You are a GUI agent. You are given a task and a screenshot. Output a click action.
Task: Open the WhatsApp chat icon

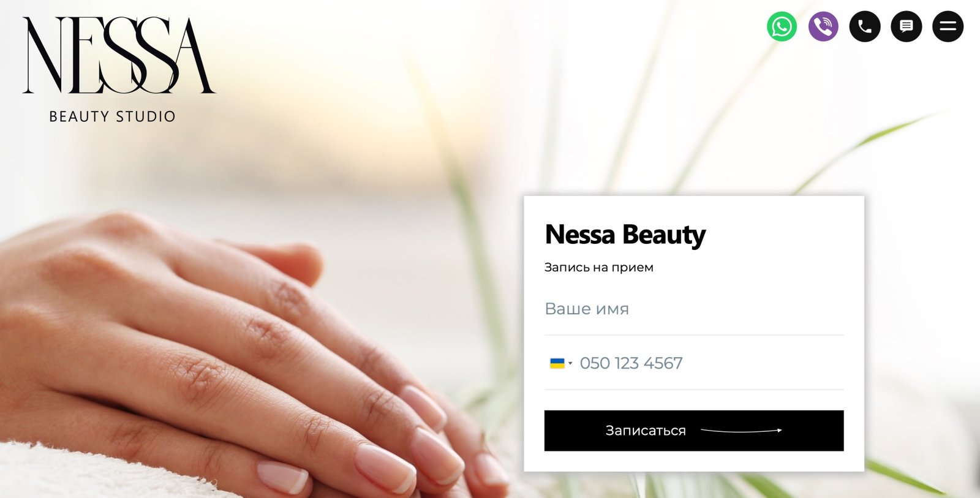782,26
